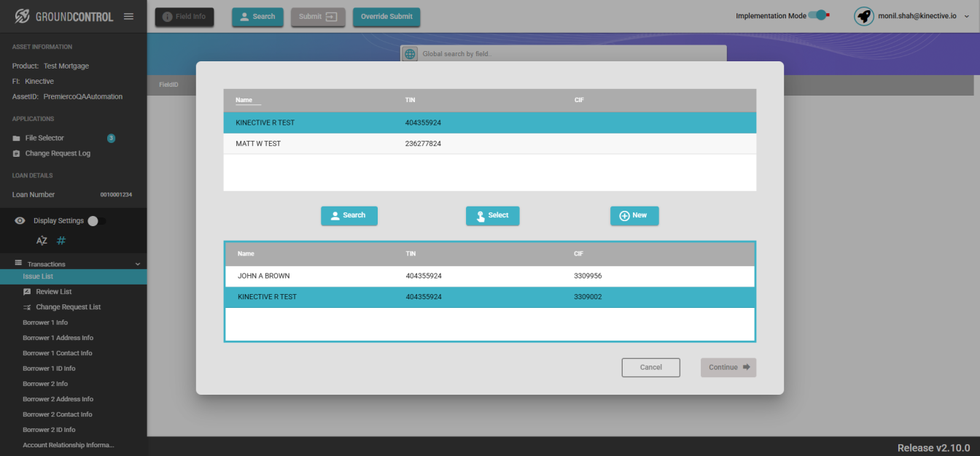Toggle the Display Settings switch
The image size is (980, 456).
96,221
